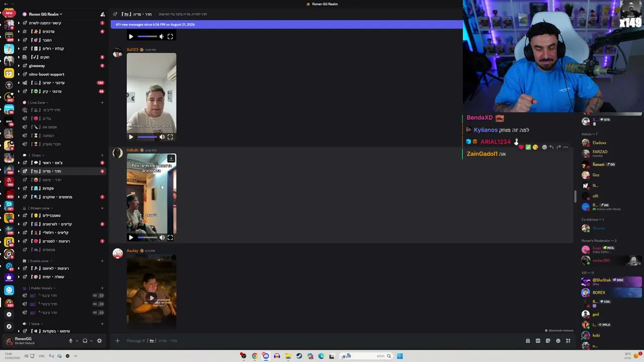Reply to the hovered message
This screenshot has height=362, width=644.
tap(551, 147)
